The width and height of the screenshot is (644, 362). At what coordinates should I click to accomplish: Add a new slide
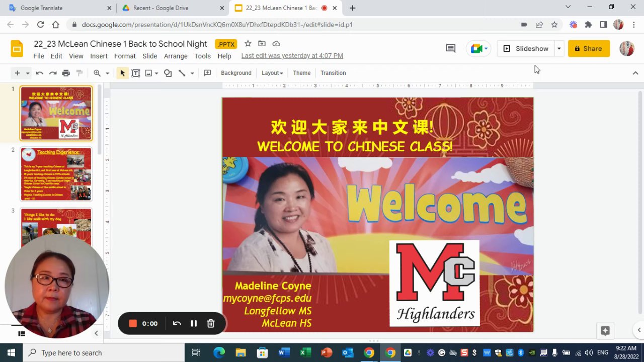coord(17,73)
